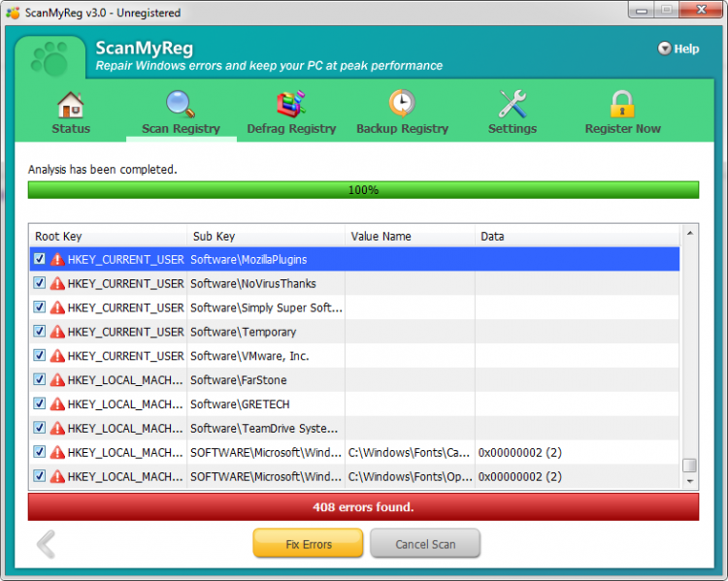Screen dimensions: 728x581
Task: Click warning icon on TeamDrive row
Action: (57, 428)
